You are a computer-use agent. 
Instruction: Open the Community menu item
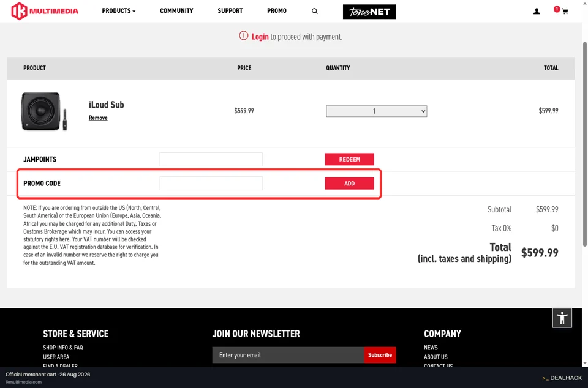click(x=176, y=11)
